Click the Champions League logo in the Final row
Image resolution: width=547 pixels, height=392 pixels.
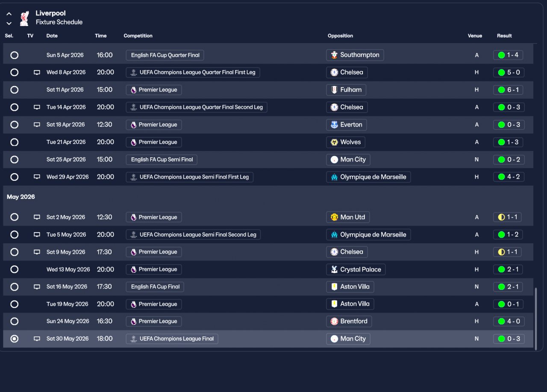pos(134,339)
